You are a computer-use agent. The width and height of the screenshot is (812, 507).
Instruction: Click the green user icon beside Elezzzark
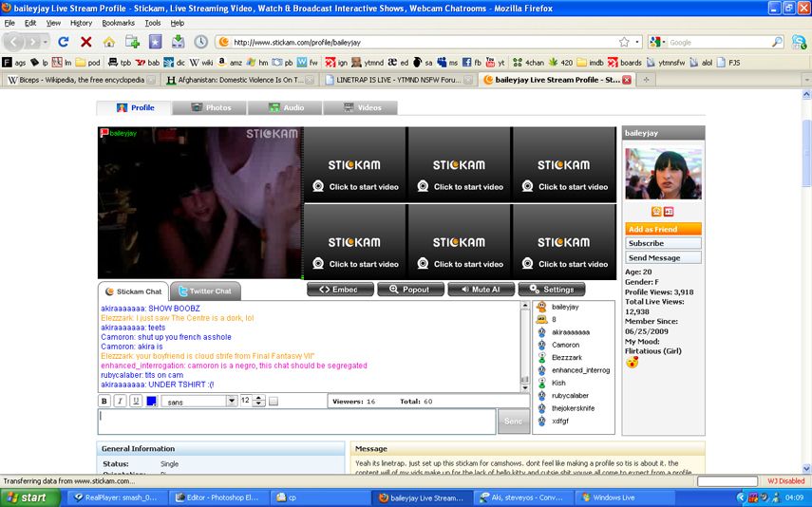pyautogui.click(x=541, y=357)
